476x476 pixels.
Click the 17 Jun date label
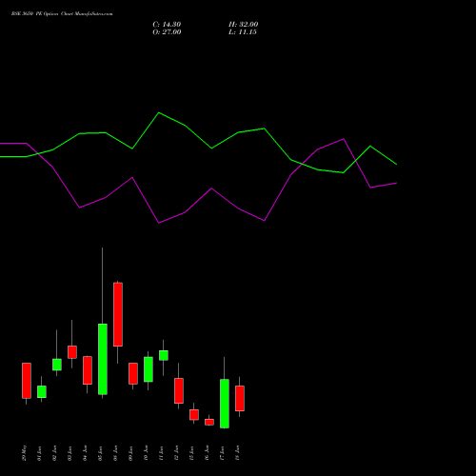tap(223, 453)
